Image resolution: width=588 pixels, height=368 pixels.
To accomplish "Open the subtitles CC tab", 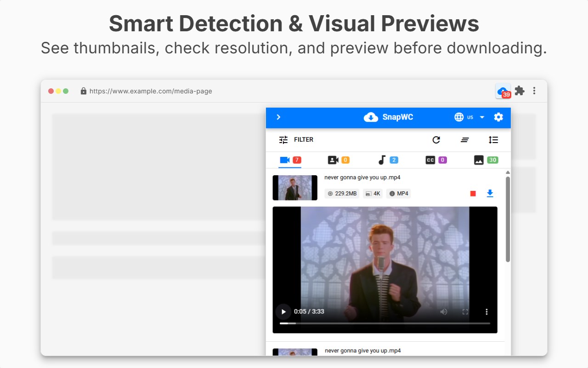I will [x=436, y=160].
